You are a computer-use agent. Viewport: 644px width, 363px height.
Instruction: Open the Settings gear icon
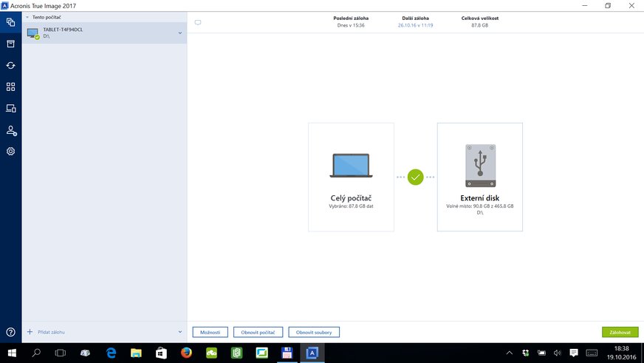[10, 152]
